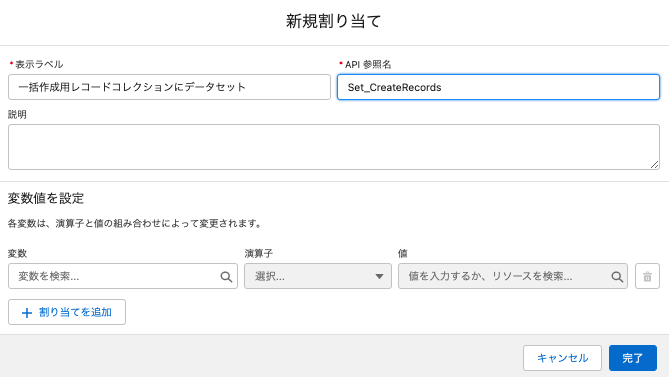Click the 演算子 column label
The image size is (669, 377).
259,253
